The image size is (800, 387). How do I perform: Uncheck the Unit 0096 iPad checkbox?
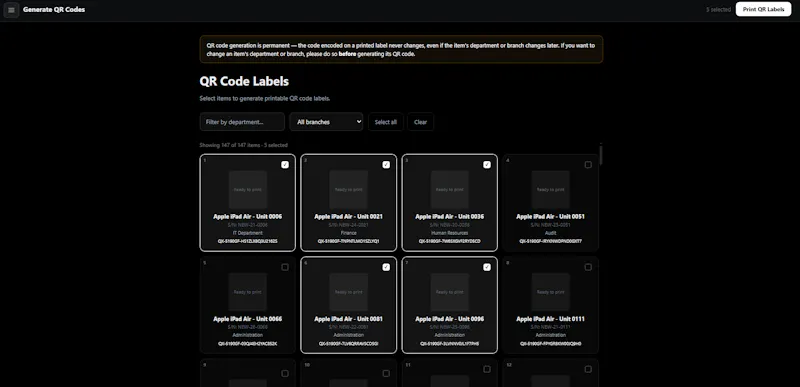[487, 267]
